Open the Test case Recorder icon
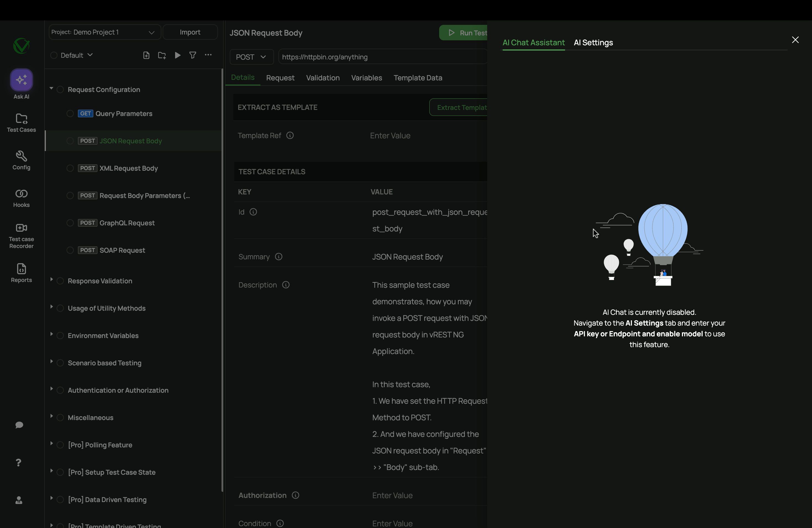Screen dimensions: 812x528 pyautogui.click(x=21, y=228)
